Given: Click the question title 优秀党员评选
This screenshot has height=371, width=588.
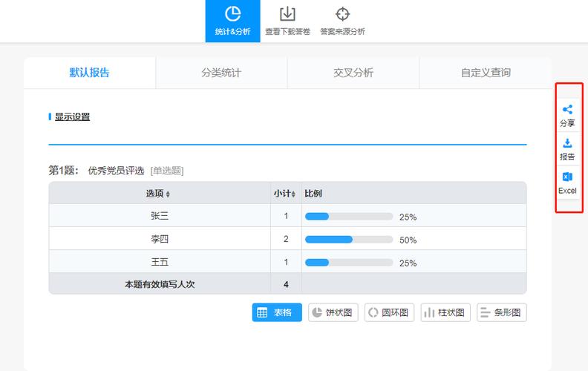Looking at the screenshot, I should (x=116, y=171).
